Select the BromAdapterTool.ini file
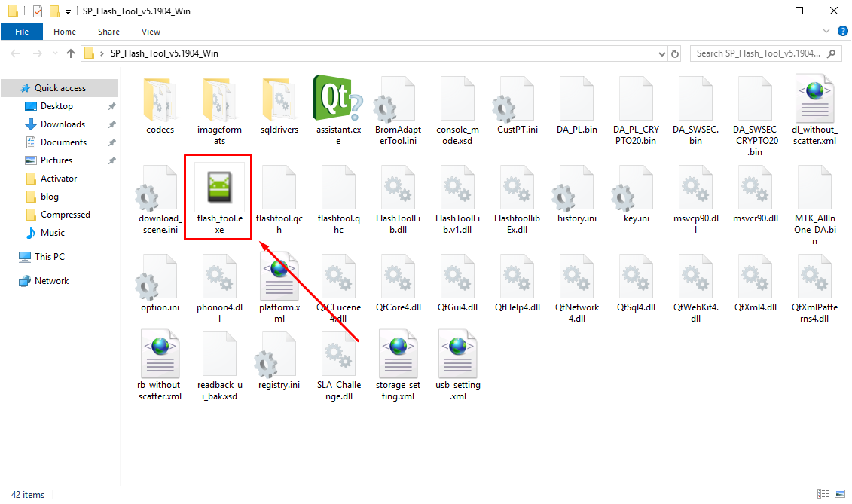The image size is (852, 504). click(398, 112)
